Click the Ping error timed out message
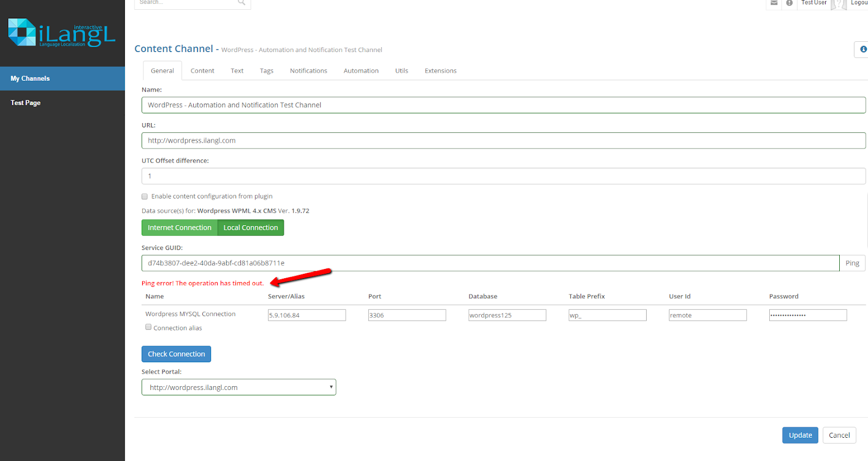Viewport: 868px width, 461px height. pos(202,283)
